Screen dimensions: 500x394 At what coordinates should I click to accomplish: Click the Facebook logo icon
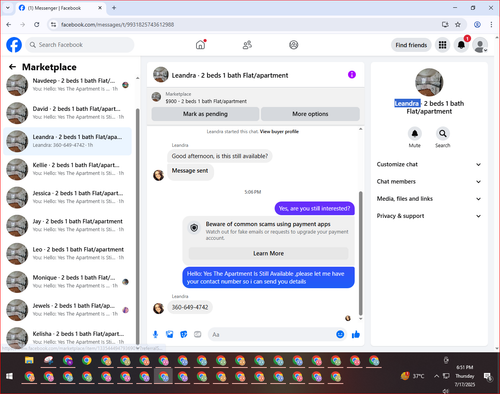coord(14,45)
